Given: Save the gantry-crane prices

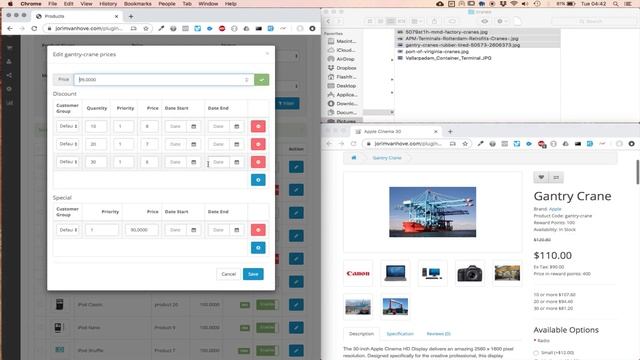Looking at the screenshot, I should (x=253, y=274).
